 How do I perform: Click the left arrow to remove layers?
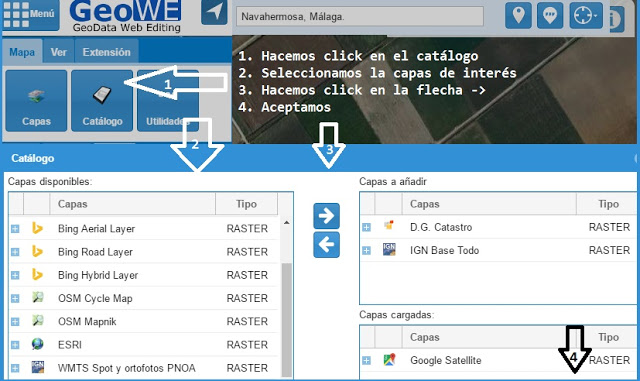pyautogui.click(x=327, y=245)
